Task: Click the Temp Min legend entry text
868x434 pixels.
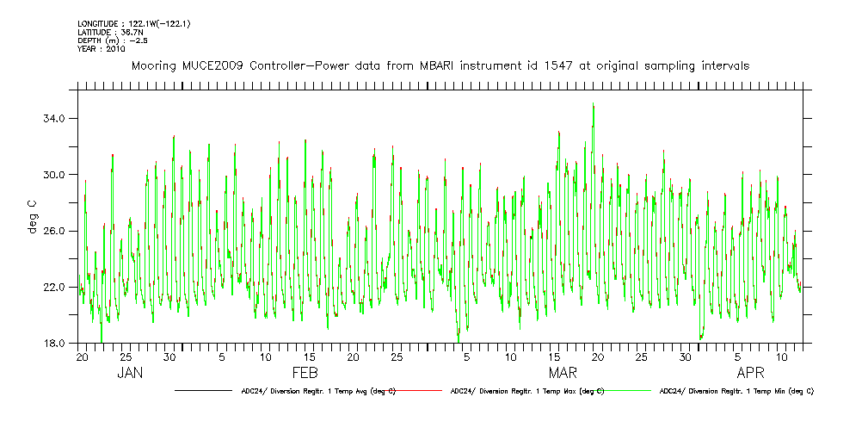Action: [x=736, y=391]
